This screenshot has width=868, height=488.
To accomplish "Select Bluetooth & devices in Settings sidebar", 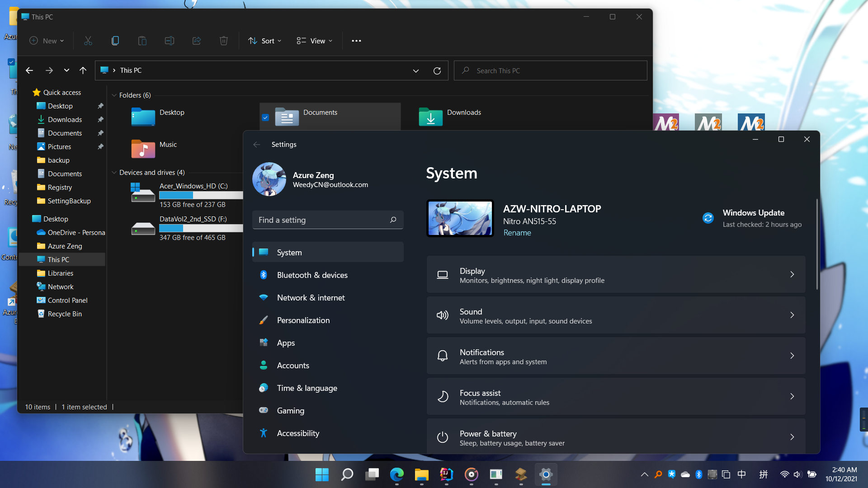I will 312,275.
